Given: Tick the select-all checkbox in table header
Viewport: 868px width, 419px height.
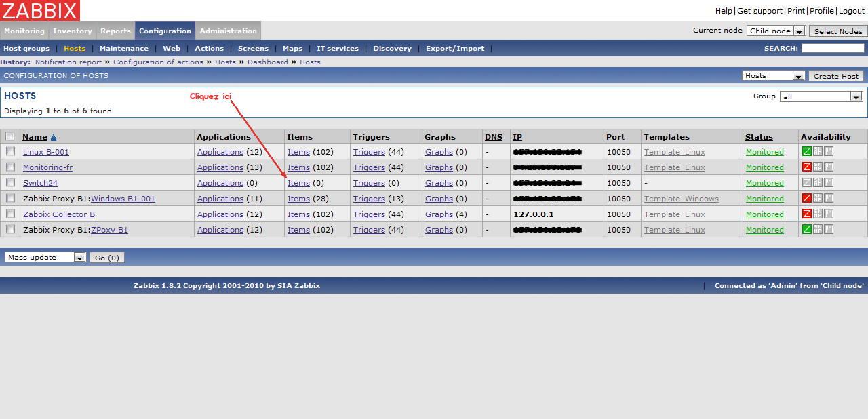Looking at the screenshot, I should point(10,136).
